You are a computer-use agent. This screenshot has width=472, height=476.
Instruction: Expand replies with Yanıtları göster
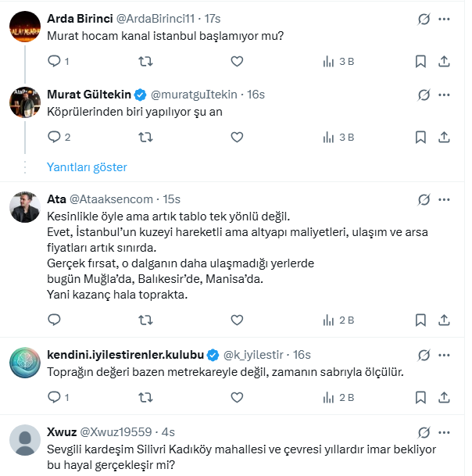pos(87,167)
